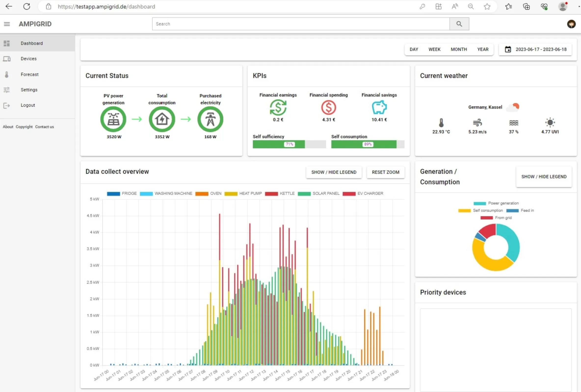Open the Contact us link
This screenshot has height=392, width=581.
click(x=44, y=127)
